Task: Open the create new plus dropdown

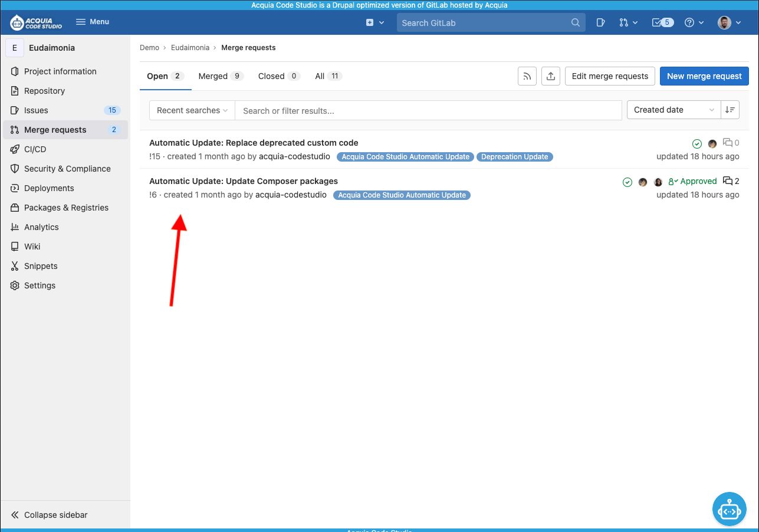Action: click(374, 22)
